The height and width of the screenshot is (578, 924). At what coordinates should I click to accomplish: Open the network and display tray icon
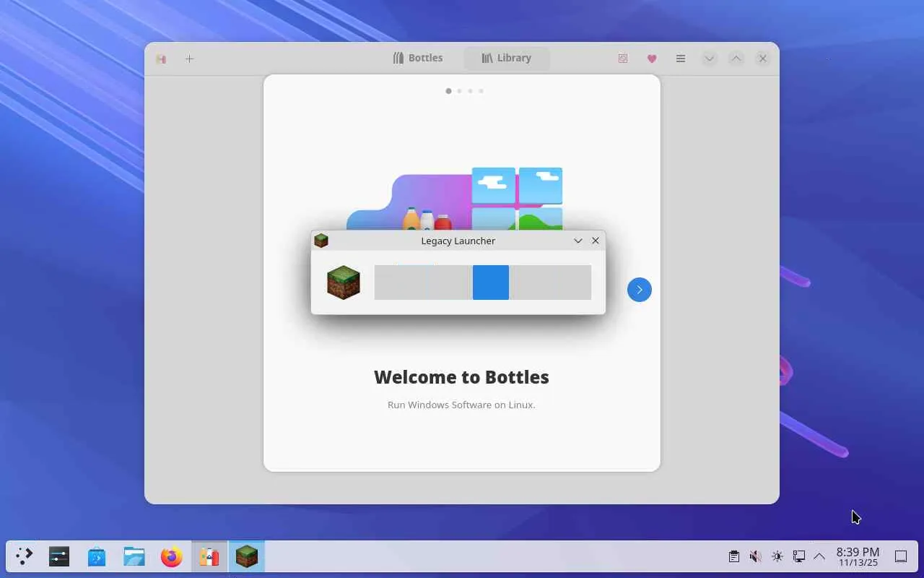pos(798,556)
